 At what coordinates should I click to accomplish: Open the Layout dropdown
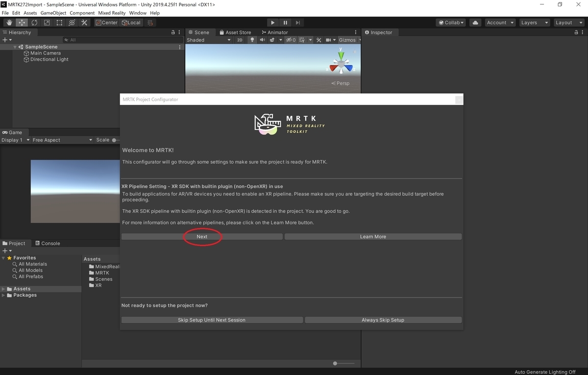(568, 23)
